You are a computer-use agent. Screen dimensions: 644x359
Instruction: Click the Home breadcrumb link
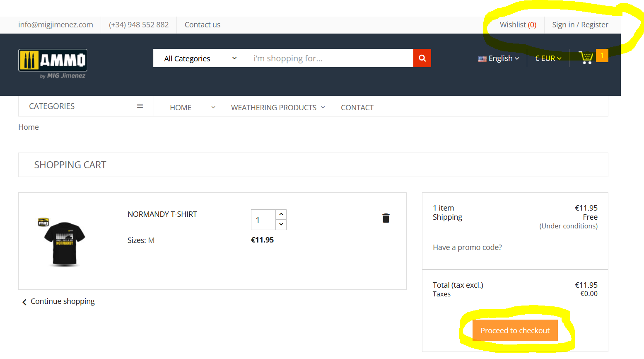29,127
